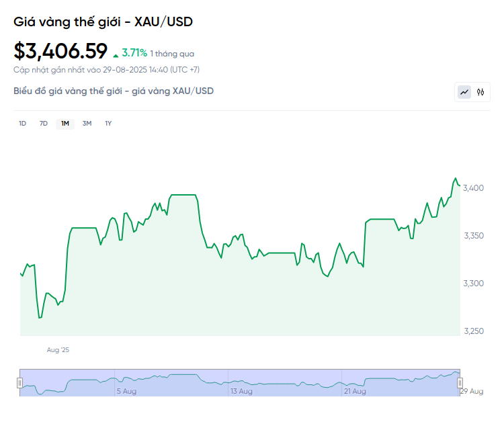Select the 7D time range
The height and width of the screenshot is (426, 504).
point(44,123)
